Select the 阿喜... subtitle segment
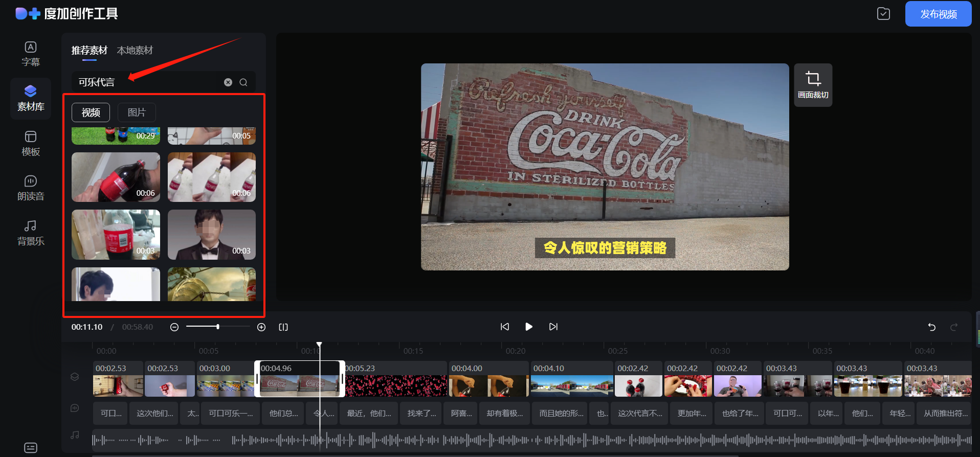 [x=461, y=414]
